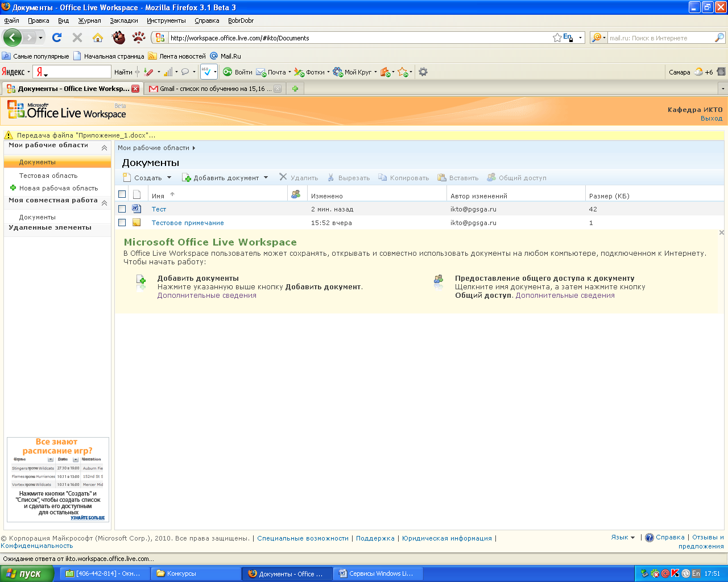This screenshot has width=728, height=582.
Task: Click Войти on the Yandex toolbar
Action: tap(238, 72)
